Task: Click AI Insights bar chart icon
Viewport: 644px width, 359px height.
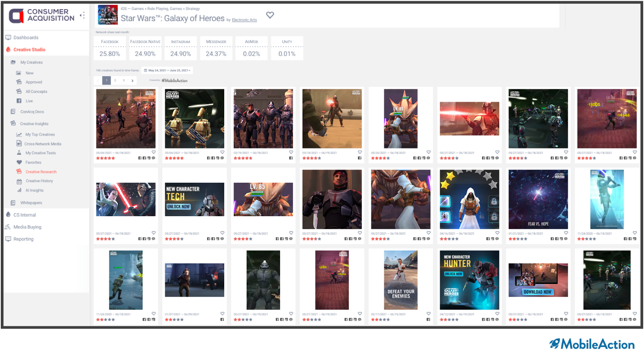Action: 19,190
